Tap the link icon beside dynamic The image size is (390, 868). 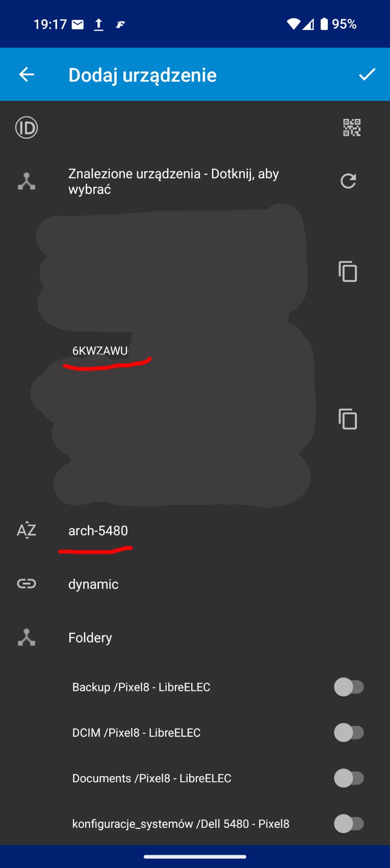click(27, 584)
